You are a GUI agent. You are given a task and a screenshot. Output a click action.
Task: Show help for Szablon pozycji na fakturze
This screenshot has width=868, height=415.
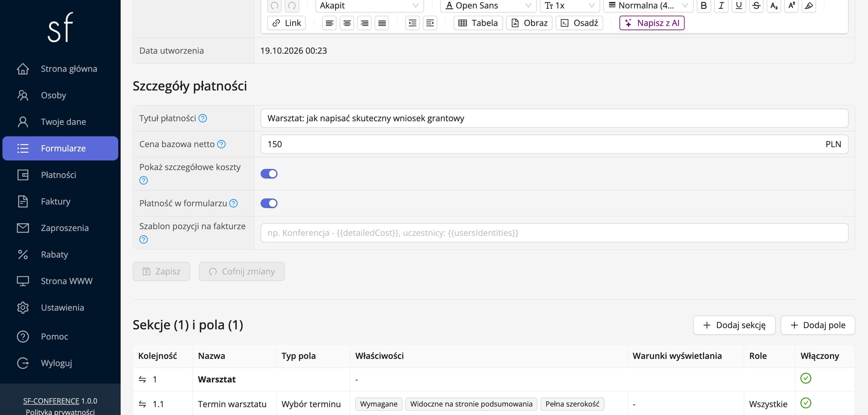click(143, 240)
